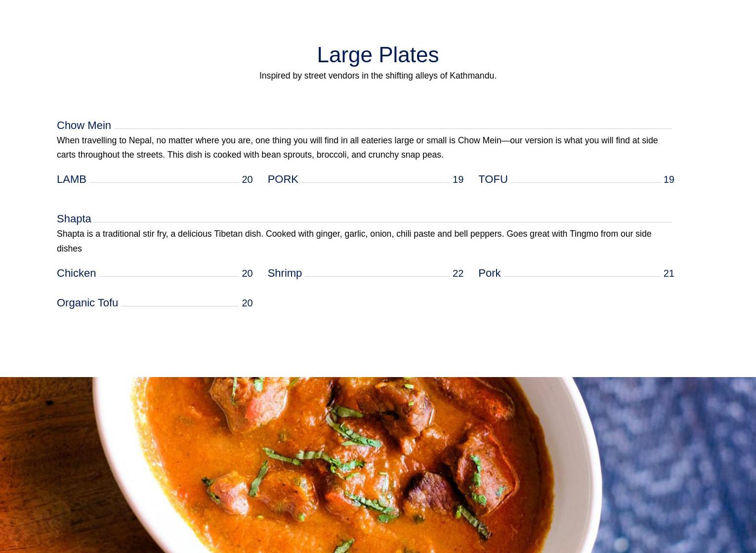Viewport: 756px width, 553px height.
Task: Choose the Shrimp shapta option
Action: (285, 273)
